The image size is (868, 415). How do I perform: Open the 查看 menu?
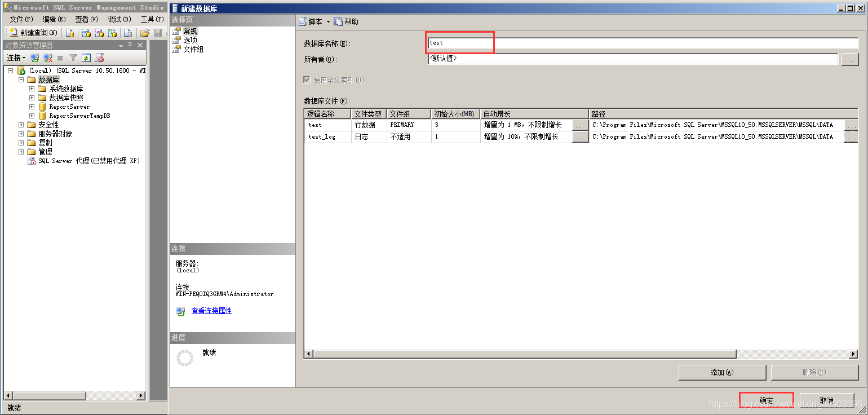pos(86,19)
